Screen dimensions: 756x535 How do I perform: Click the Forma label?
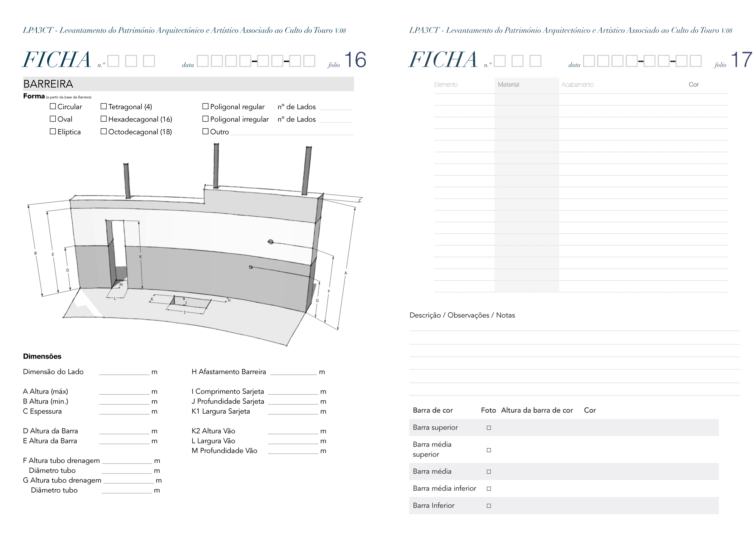[x=34, y=96]
